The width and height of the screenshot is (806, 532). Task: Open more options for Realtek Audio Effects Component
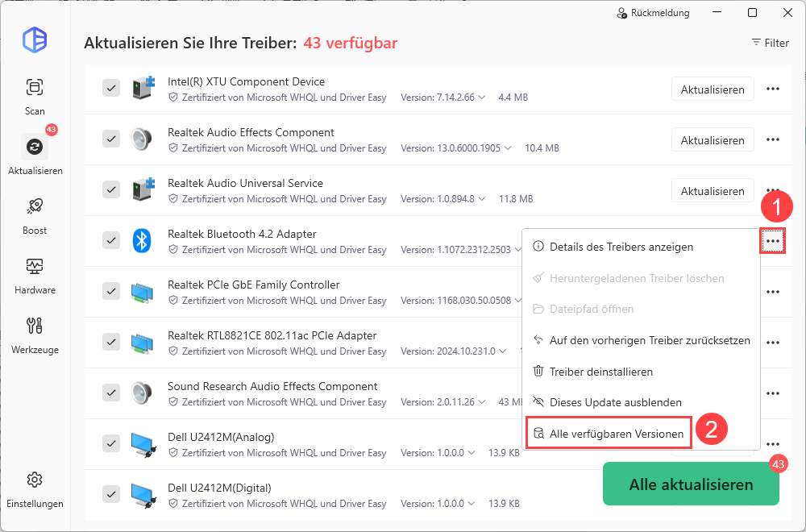(x=773, y=139)
